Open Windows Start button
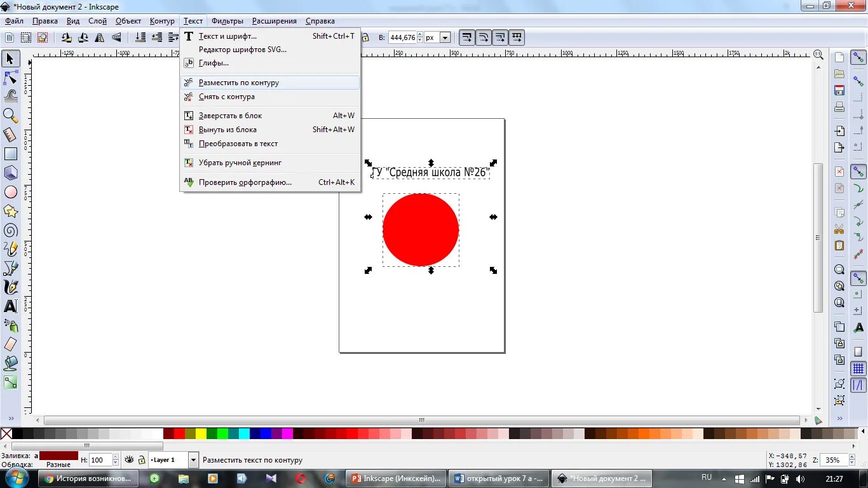This screenshot has height=488, width=868. coord(16,478)
